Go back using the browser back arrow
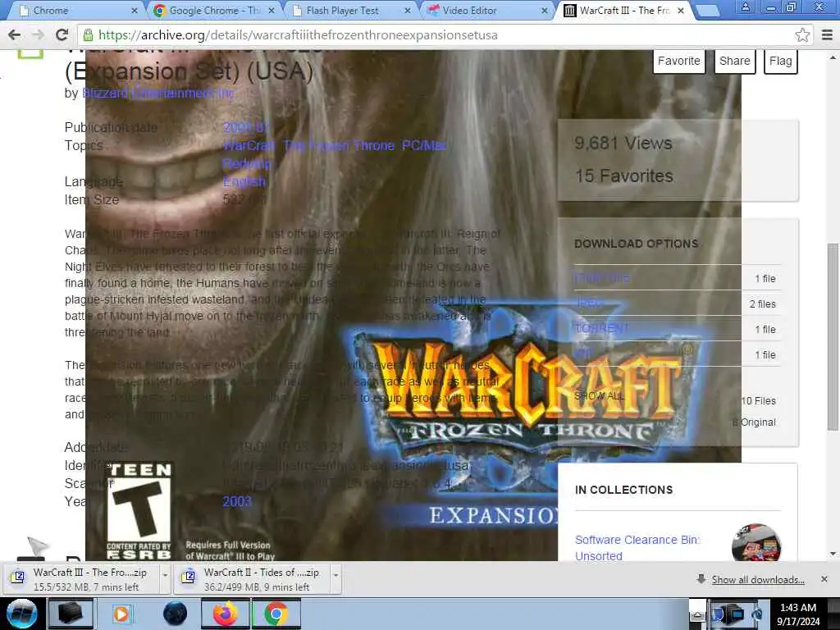This screenshot has height=630, width=840. point(15,34)
